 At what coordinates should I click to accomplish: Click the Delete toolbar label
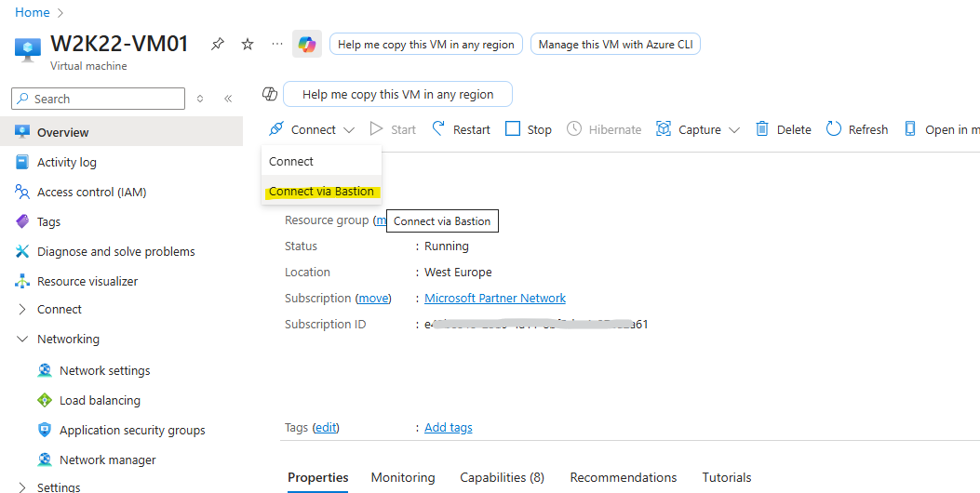(794, 129)
